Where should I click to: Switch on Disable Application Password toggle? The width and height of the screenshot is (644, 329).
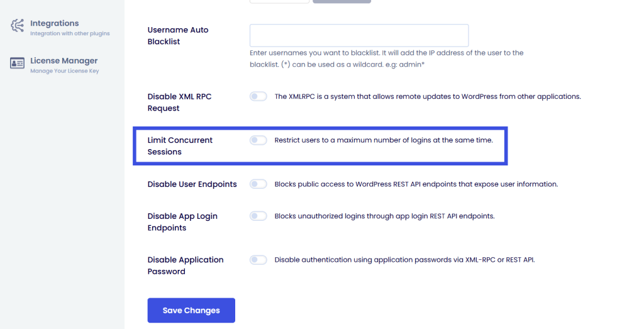[x=258, y=259]
